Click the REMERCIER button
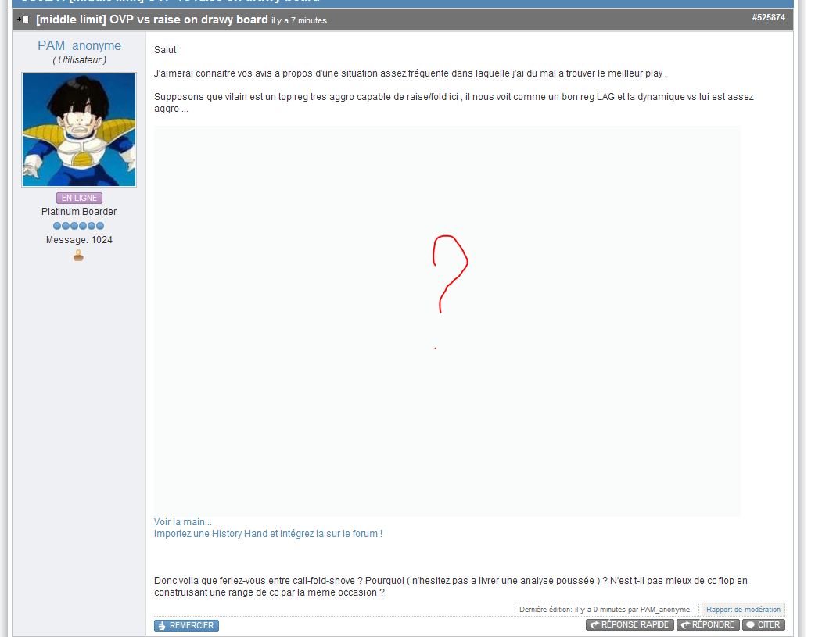 point(186,625)
